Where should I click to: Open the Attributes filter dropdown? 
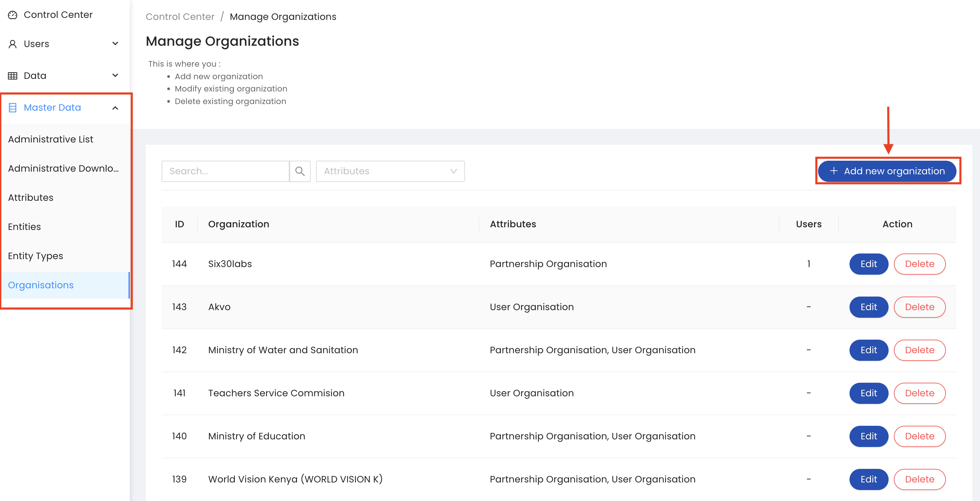pos(390,171)
